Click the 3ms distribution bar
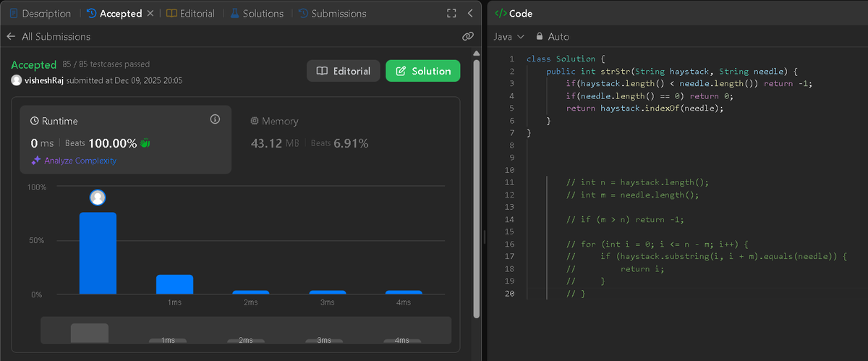The image size is (868, 361). (x=328, y=292)
